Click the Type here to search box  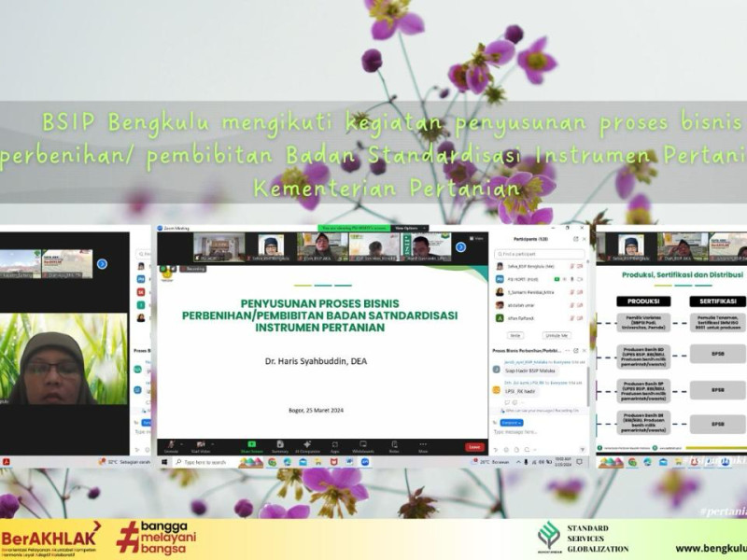pyautogui.click(x=204, y=462)
